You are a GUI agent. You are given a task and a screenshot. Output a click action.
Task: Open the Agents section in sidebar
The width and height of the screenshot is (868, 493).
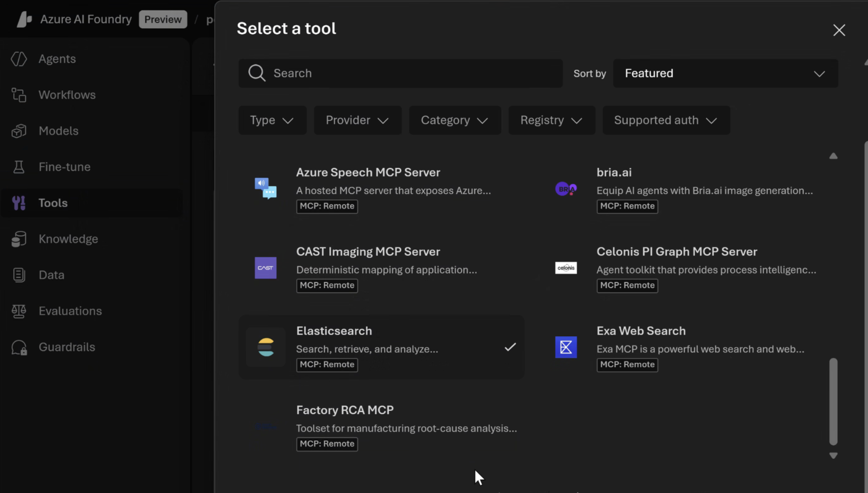(57, 59)
